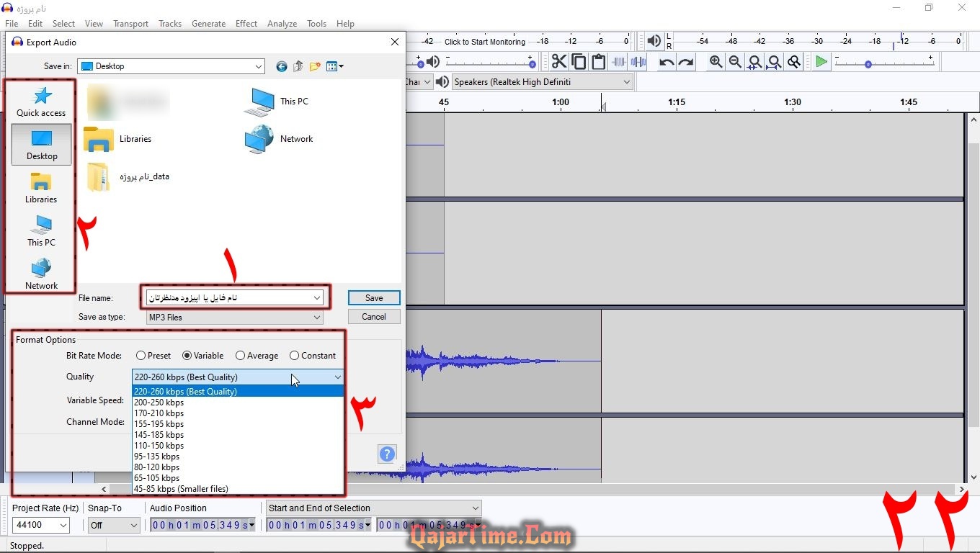Open the Effect menu

click(246, 24)
